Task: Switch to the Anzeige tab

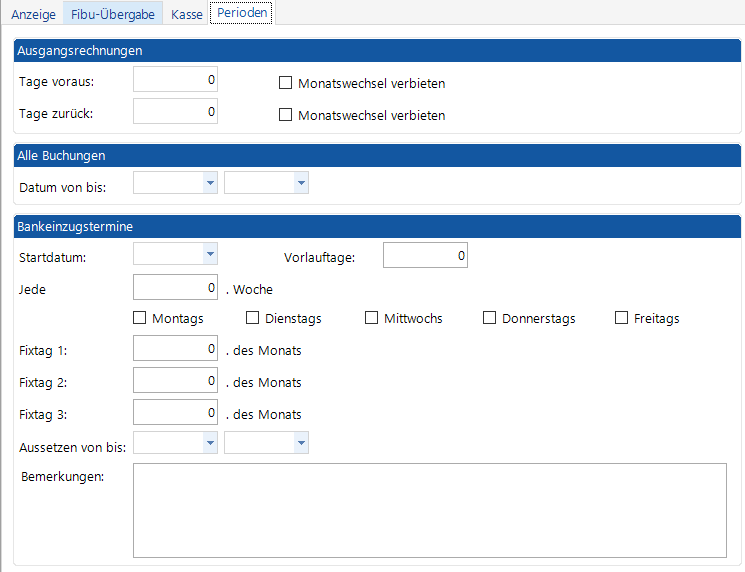Action: point(33,14)
